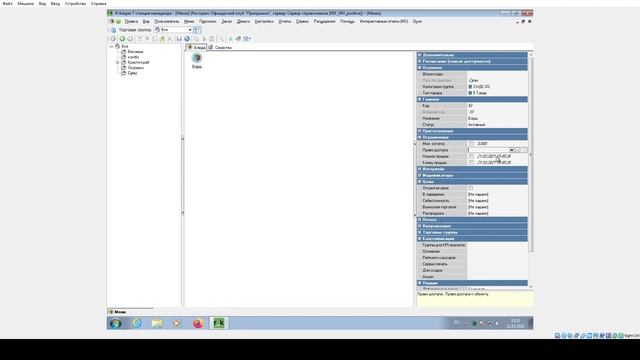Open VirtualBox Устройства menu
This screenshot has width=640, height=360.
click(x=75, y=3)
